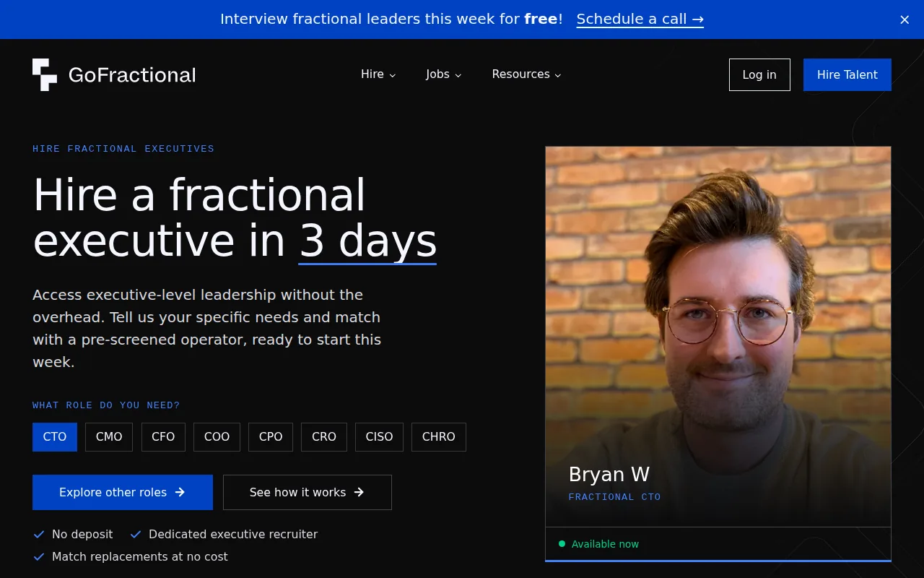Click arrow icon in See how it works

pyautogui.click(x=359, y=492)
